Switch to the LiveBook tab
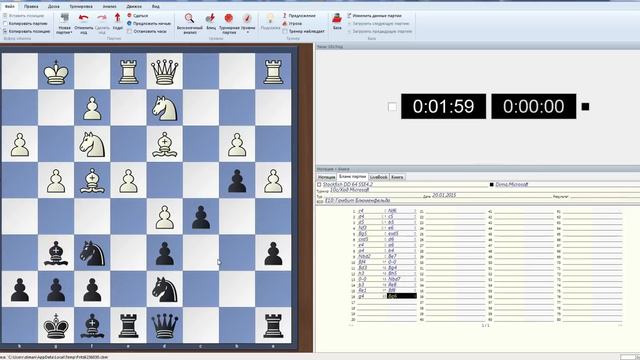This screenshot has height=360, width=640. click(378, 177)
